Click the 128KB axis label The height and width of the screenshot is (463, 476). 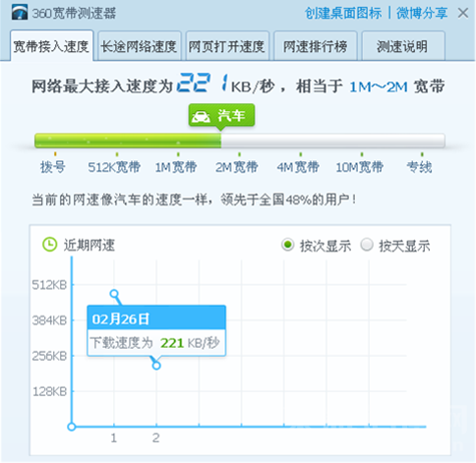coord(49,391)
